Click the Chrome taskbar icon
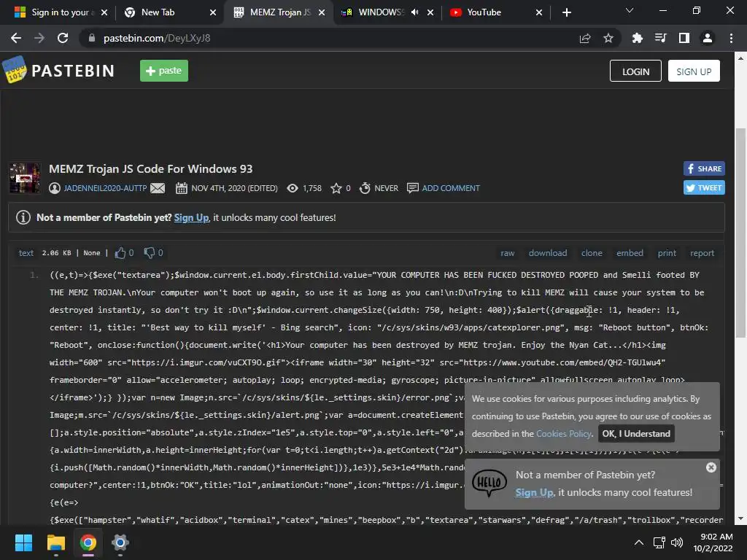 coord(88,542)
